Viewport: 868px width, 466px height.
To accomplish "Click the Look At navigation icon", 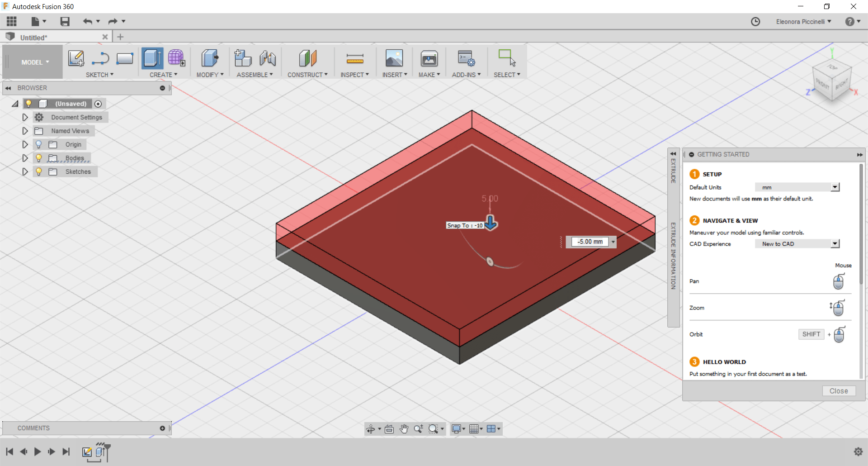I will 389,429.
